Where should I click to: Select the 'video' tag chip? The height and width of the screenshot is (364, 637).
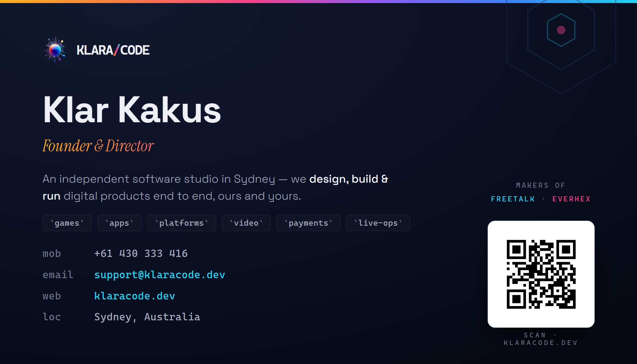[x=246, y=223]
